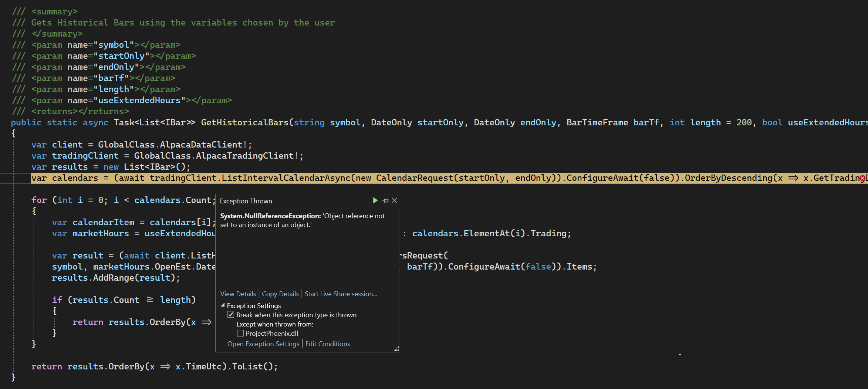Click the Exception Settings disclosure triangle

pyautogui.click(x=223, y=305)
